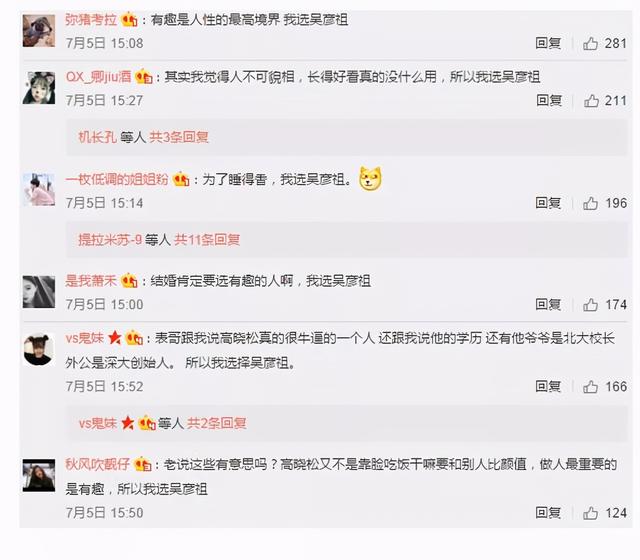
Task: Expand 共2条回复 under vs鬼妹's comment
Action: [x=216, y=423]
